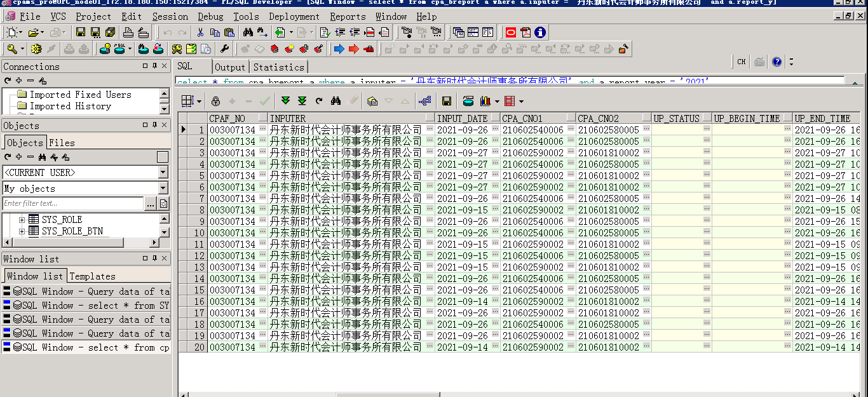The image size is (868, 397).
Task: Open the My objects dropdown
Action: click(163, 189)
